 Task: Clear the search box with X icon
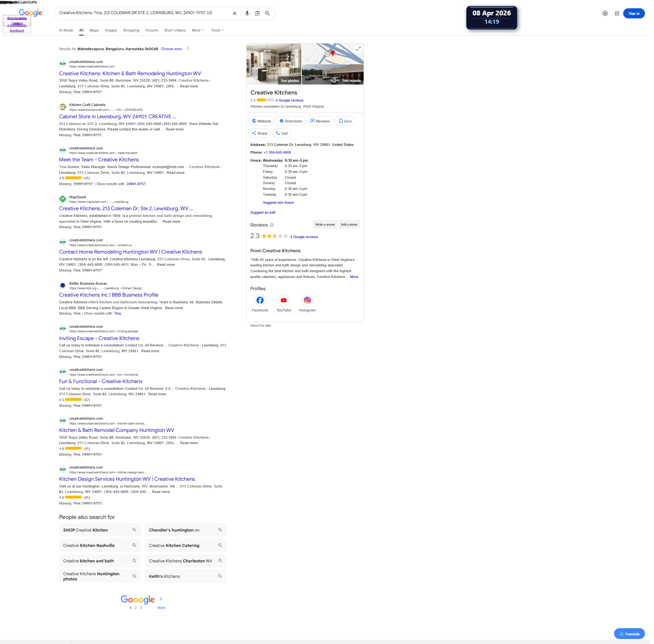pyautogui.click(x=234, y=13)
